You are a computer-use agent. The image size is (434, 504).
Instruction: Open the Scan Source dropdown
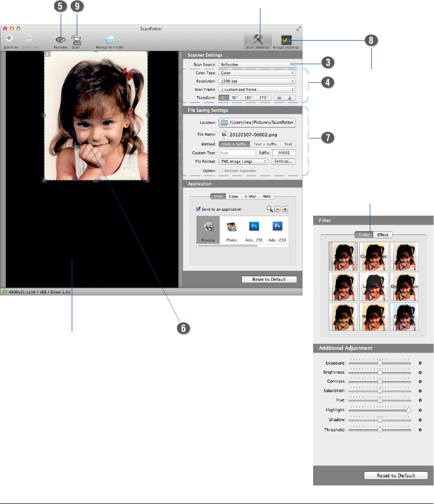pos(257,65)
